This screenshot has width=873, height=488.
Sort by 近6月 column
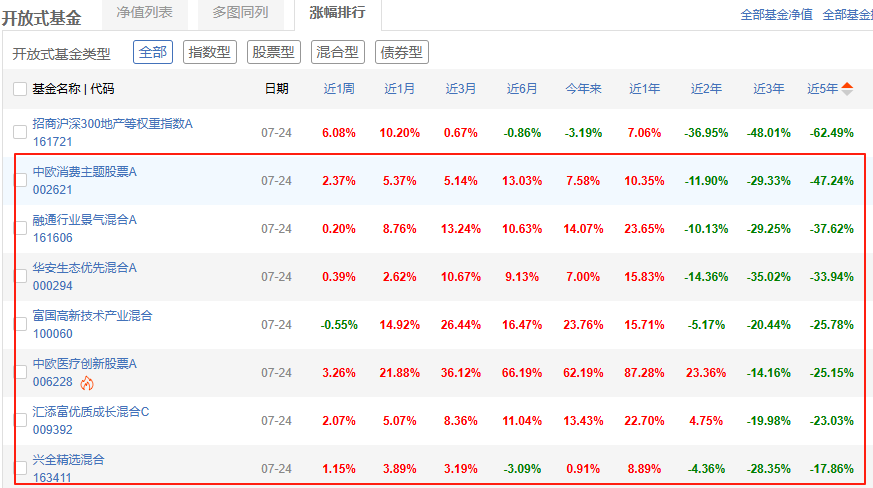pyautogui.click(x=522, y=89)
